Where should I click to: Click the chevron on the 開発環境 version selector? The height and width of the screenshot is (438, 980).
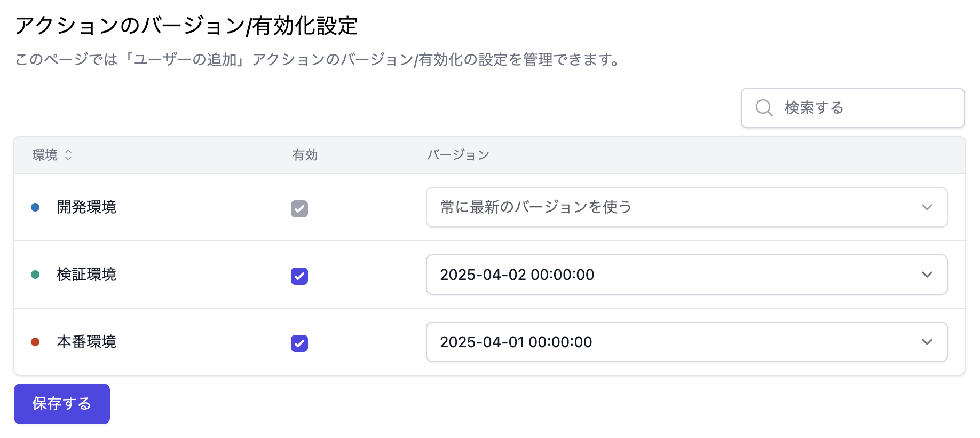(928, 207)
